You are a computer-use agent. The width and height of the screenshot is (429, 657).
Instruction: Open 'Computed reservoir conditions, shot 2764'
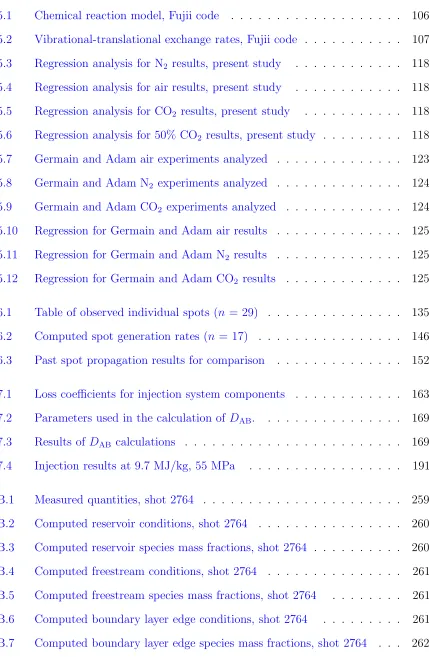tap(141, 524)
